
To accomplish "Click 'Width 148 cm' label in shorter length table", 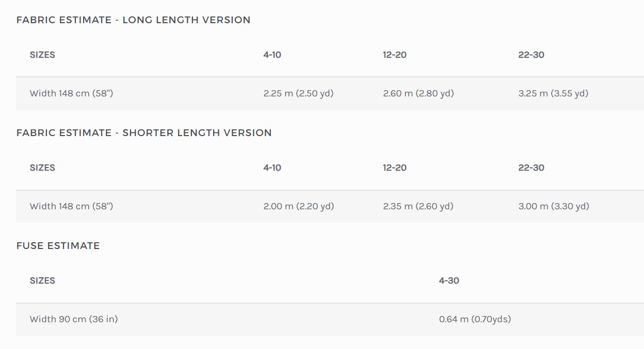I will 71,206.
